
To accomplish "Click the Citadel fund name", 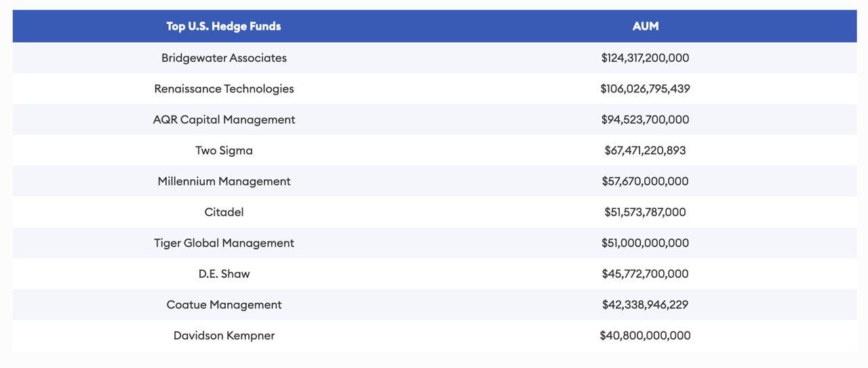I will pos(224,213).
